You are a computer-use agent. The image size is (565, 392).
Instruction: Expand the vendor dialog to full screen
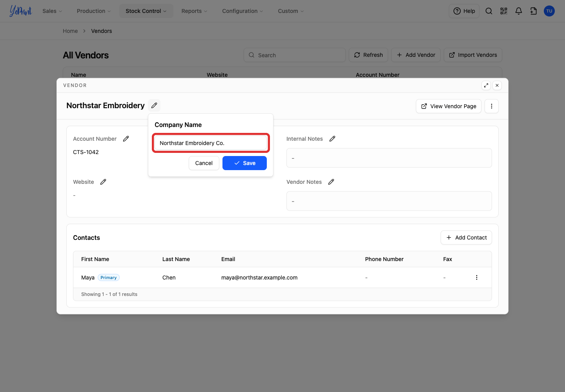click(486, 85)
